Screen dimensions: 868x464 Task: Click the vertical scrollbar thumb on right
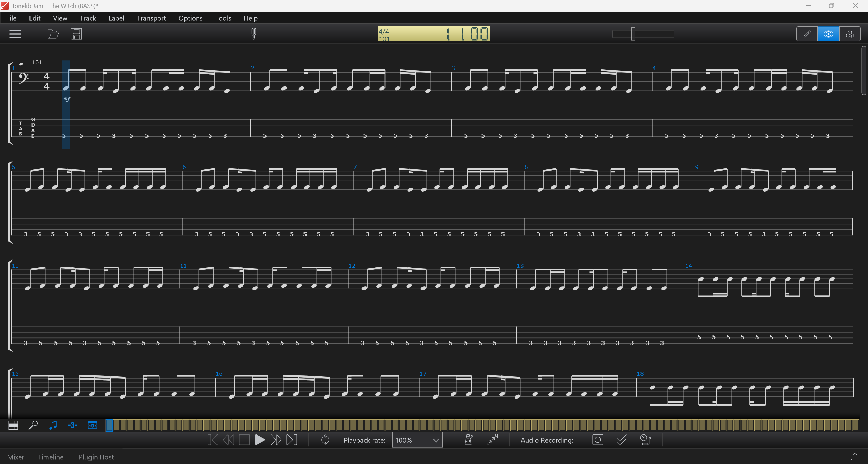pos(864,71)
